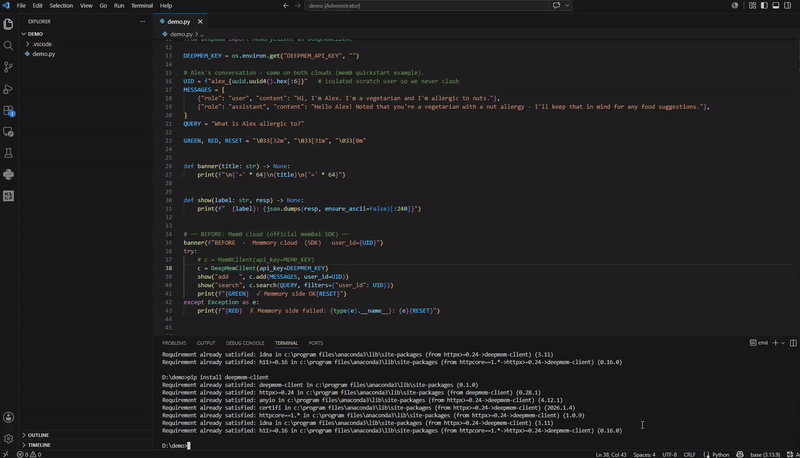
Task: Change indentation via Spaces: 4
Action: (x=644, y=454)
